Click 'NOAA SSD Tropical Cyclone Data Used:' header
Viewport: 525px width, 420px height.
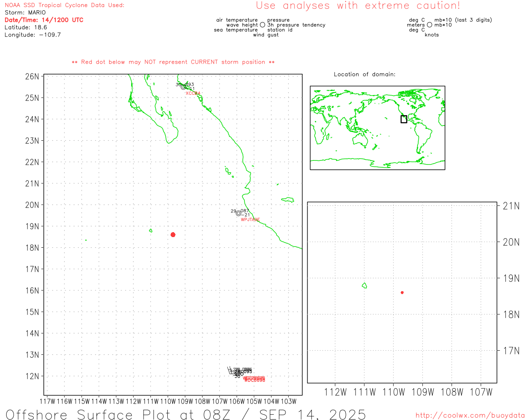point(64,5)
